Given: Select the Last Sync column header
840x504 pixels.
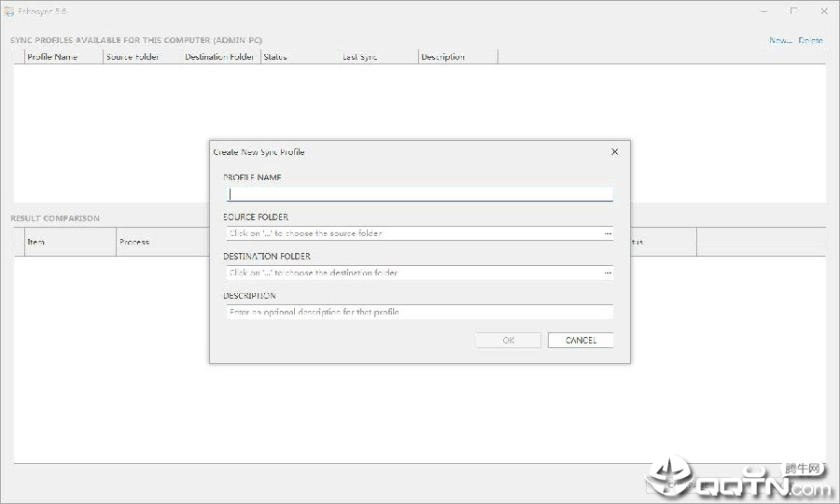Looking at the screenshot, I should [x=379, y=57].
